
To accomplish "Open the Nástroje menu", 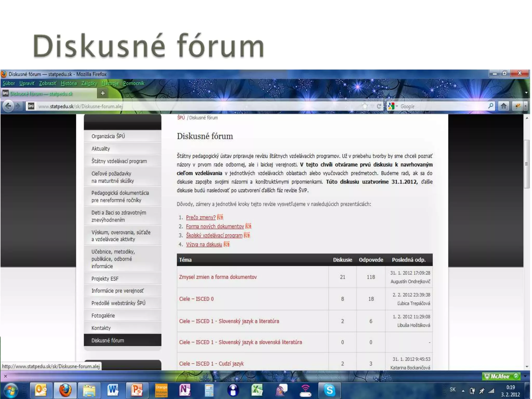I will (110, 83).
